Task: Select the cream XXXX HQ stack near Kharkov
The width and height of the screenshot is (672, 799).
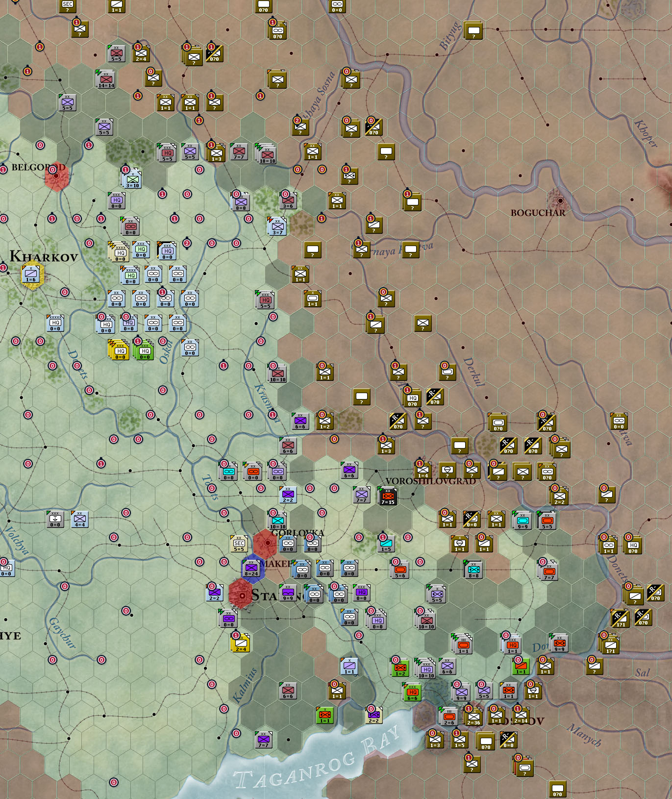Action: (x=119, y=251)
